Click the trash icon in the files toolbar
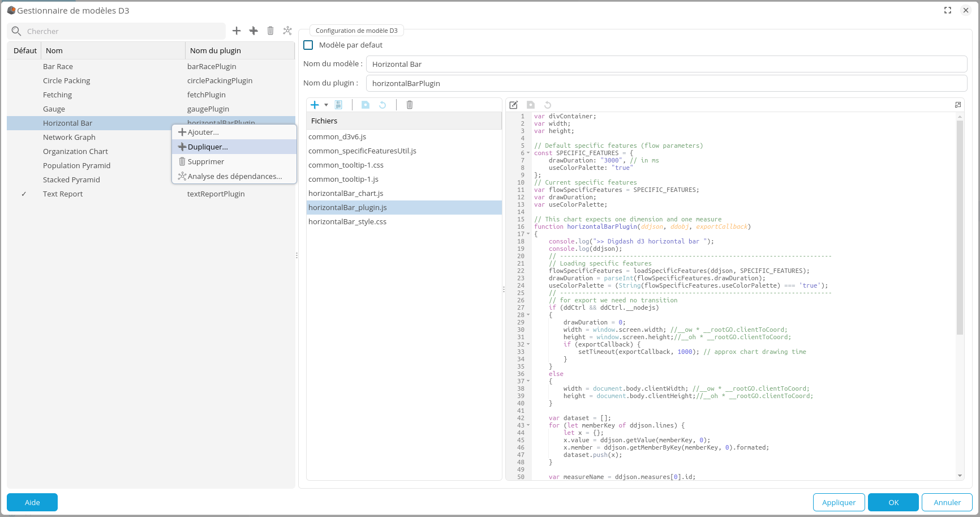980x517 pixels. click(410, 105)
